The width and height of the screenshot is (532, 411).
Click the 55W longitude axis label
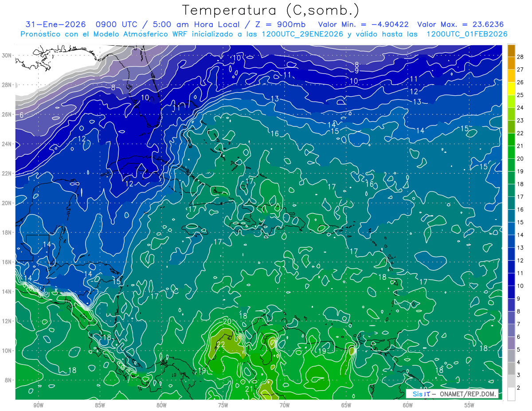point(469,405)
